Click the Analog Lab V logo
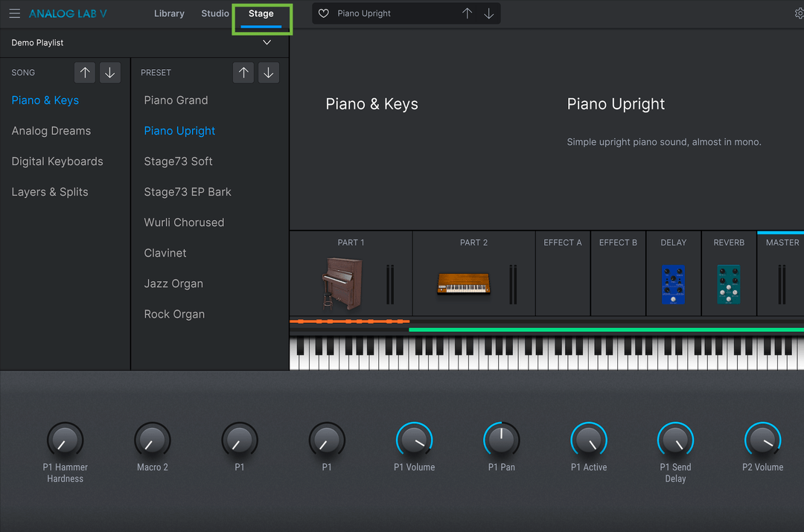This screenshot has height=532, width=804. coord(68,14)
